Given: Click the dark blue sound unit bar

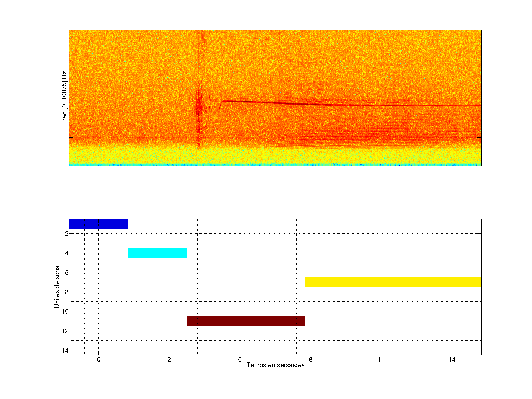Looking at the screenshot, I should tap(98, 224).
